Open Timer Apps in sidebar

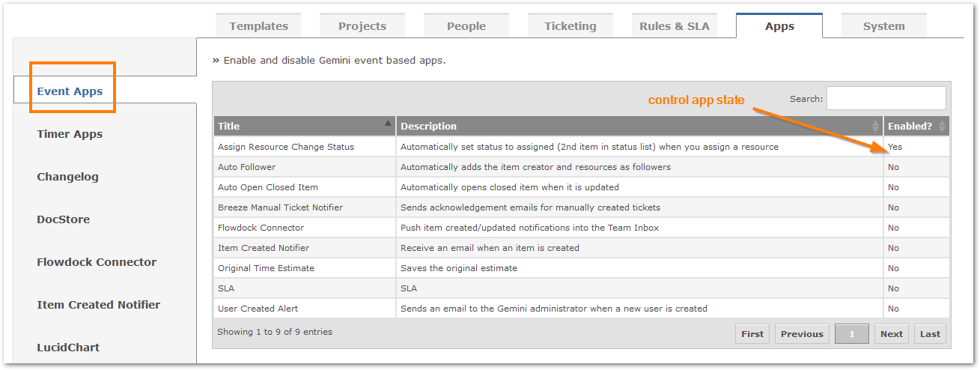click(x=70, y=134)
